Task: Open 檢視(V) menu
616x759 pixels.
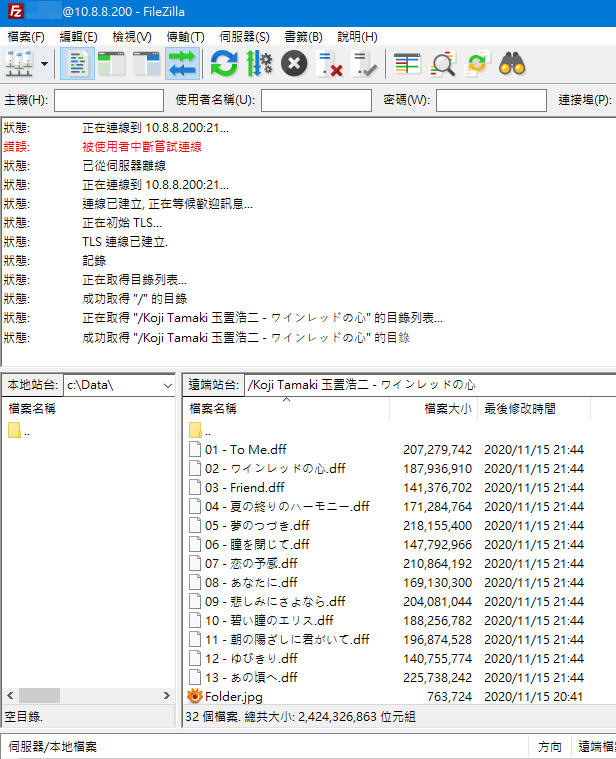Action: 132,37
